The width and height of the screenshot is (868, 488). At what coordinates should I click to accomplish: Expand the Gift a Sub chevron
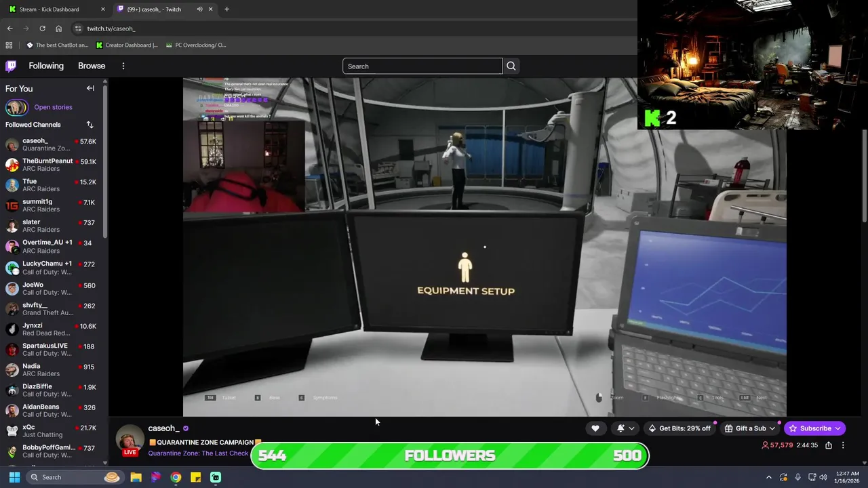pyautogui.click(x=772, y=428)
